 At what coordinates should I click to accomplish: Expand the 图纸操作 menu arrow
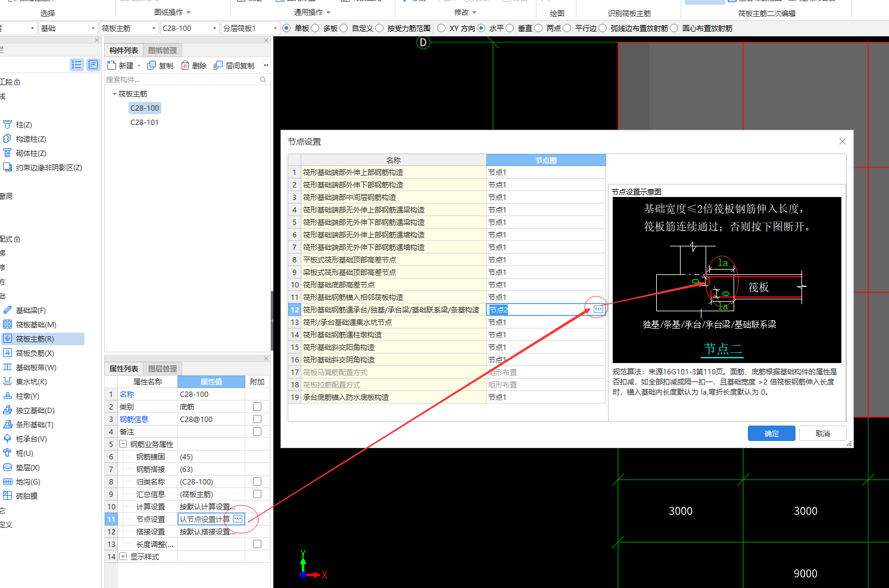coord(189,12)
